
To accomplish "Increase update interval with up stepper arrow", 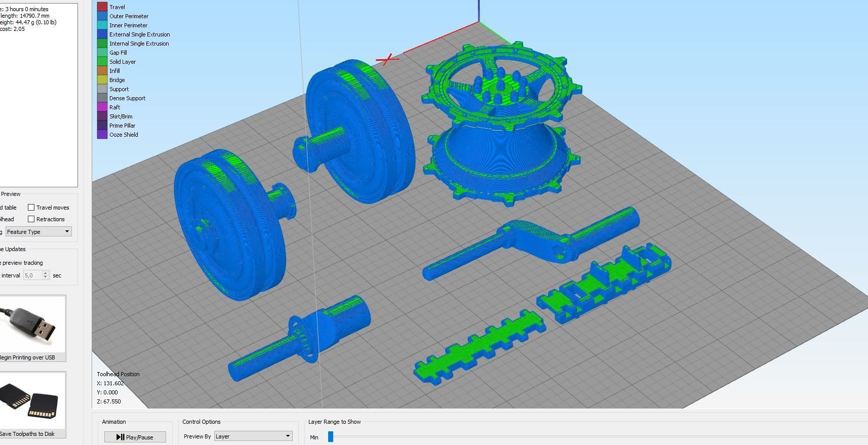I will click(46, 273).
